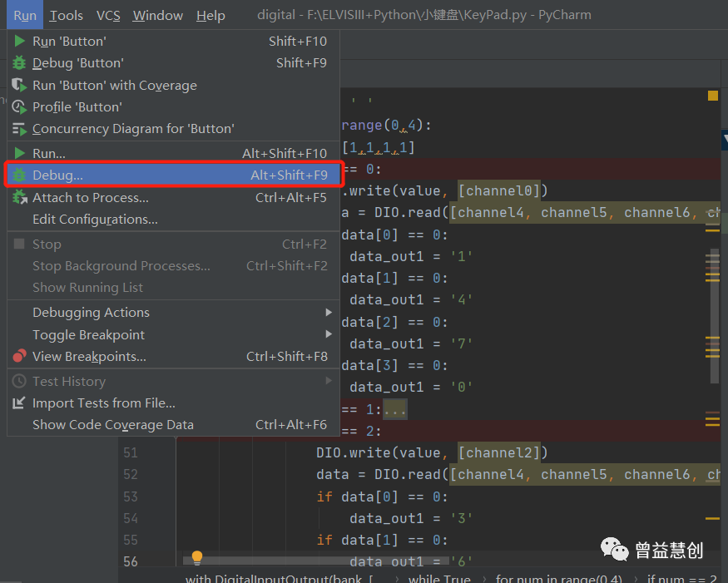Click line number 55 in gutter

(131, 540)
